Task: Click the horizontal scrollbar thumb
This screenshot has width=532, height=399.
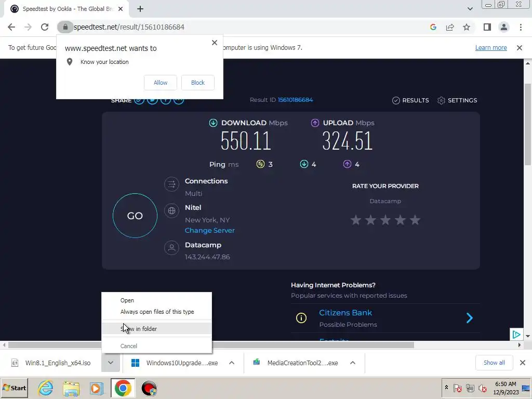Action: pos(211,345)
